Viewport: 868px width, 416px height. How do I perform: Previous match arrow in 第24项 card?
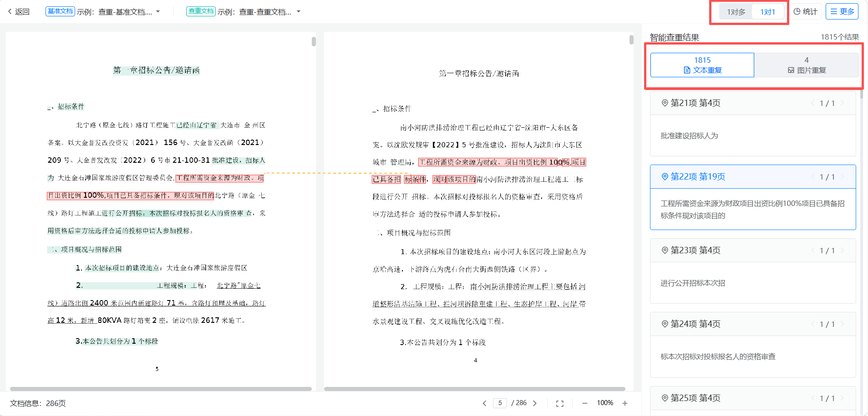812,324
